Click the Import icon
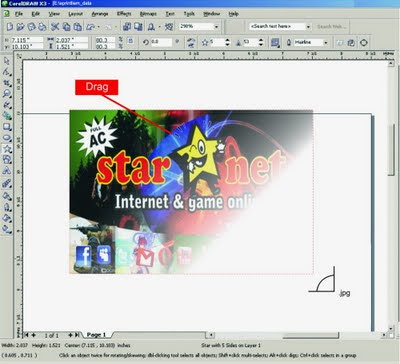Viewport: 400px width, 364px height. 127,26
